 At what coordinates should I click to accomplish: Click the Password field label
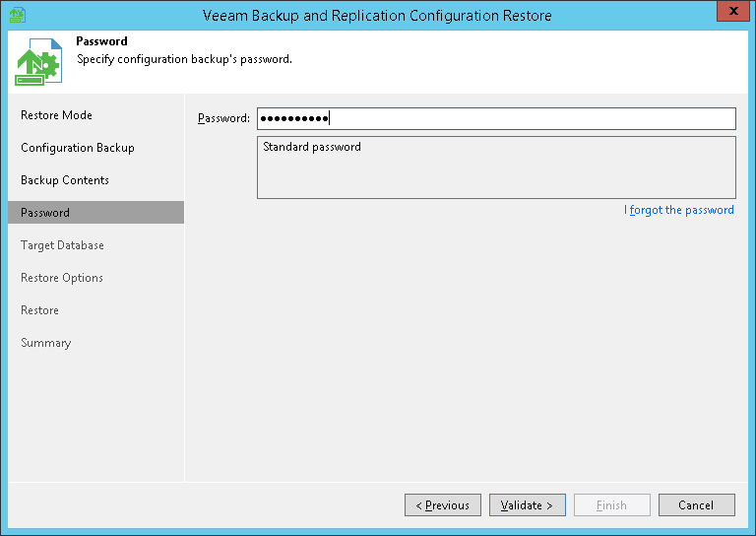click(x=223, y=118)
